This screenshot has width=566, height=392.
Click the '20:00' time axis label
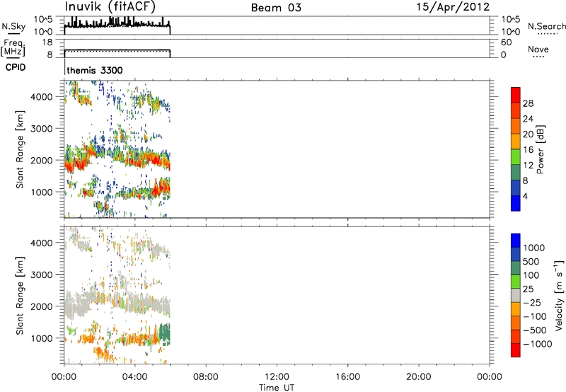coord(419,377)
